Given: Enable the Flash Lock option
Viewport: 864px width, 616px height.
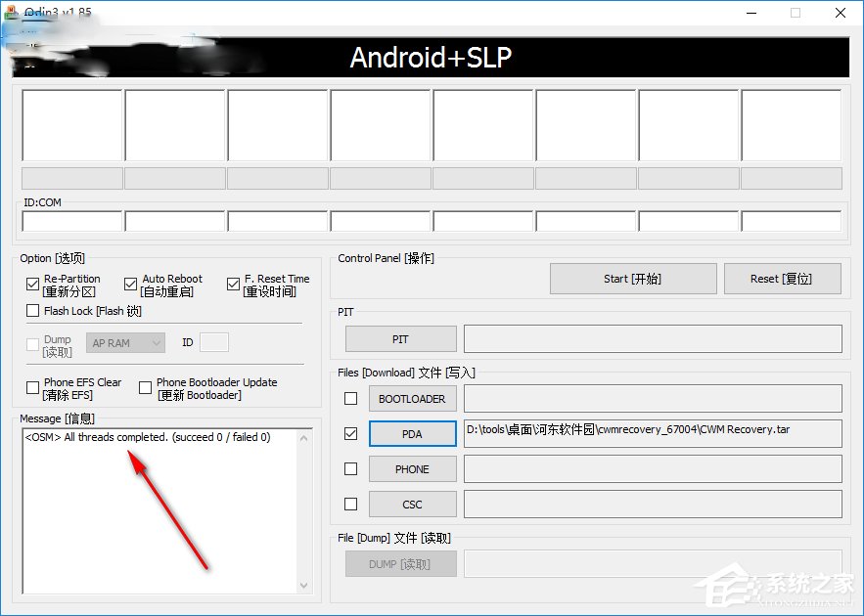Looking at the screenshot, I should pos(33,311).
